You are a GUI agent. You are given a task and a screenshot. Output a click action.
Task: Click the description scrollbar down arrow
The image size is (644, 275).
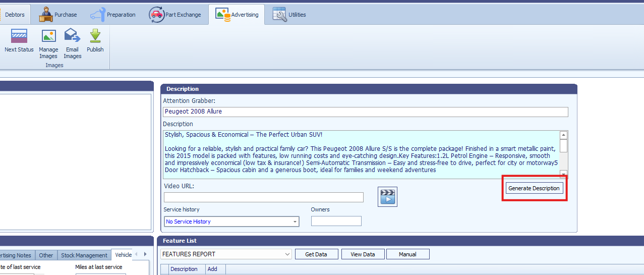coord(564,174)
